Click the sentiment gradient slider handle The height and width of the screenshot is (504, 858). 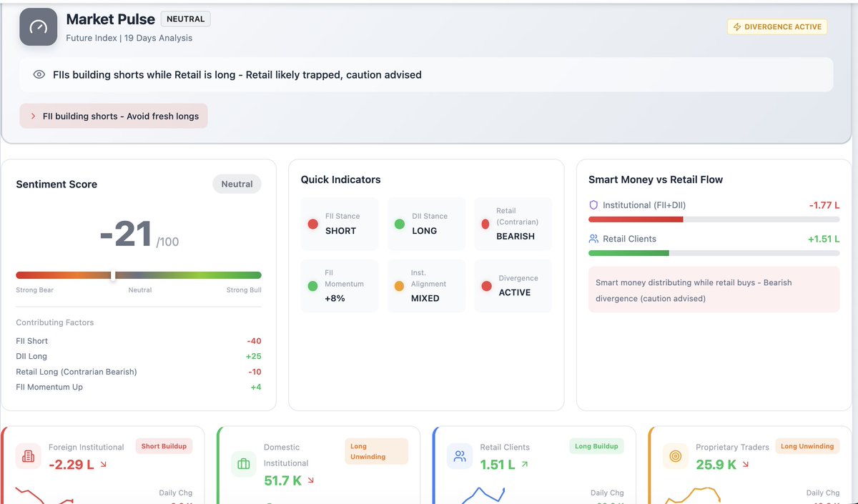[x=112, y=275]
